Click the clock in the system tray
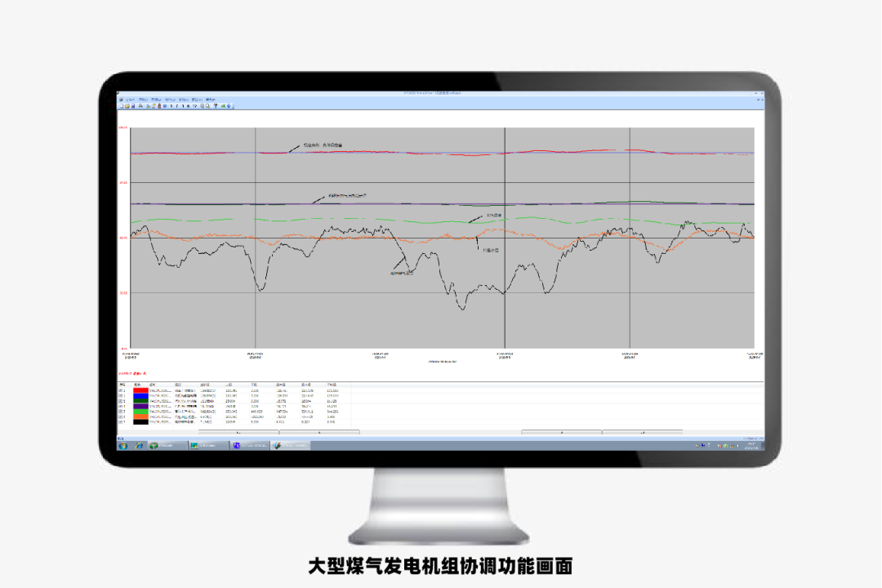The height and width of the screenshot is (588, 882). pyautogui.click(x=750, y=445)
